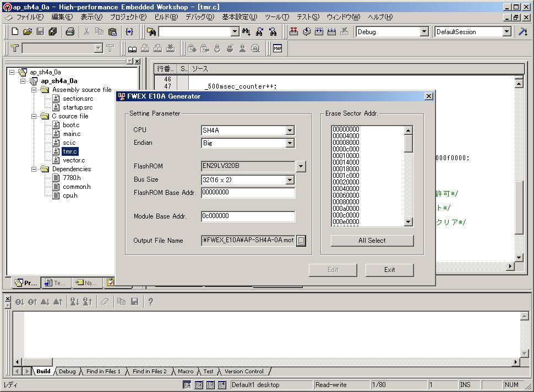Open the find text combo dropdown arrow
The height and width of the screenshot is (392, 534).
click(235, 32)
